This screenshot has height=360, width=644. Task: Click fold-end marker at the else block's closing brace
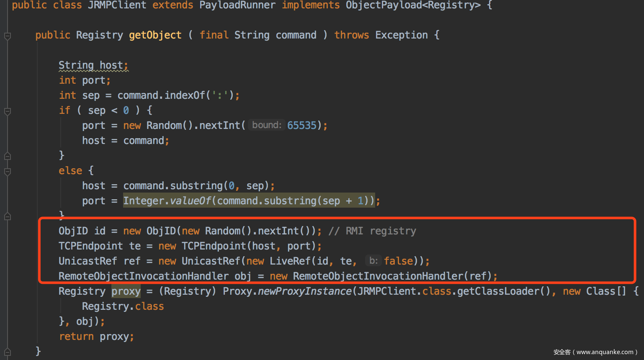tap(7, 216)
